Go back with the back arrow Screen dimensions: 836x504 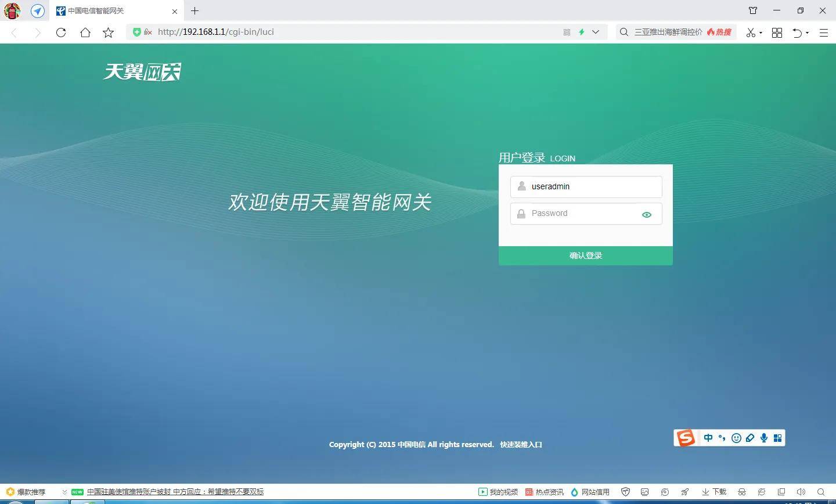tap(15, 33)
